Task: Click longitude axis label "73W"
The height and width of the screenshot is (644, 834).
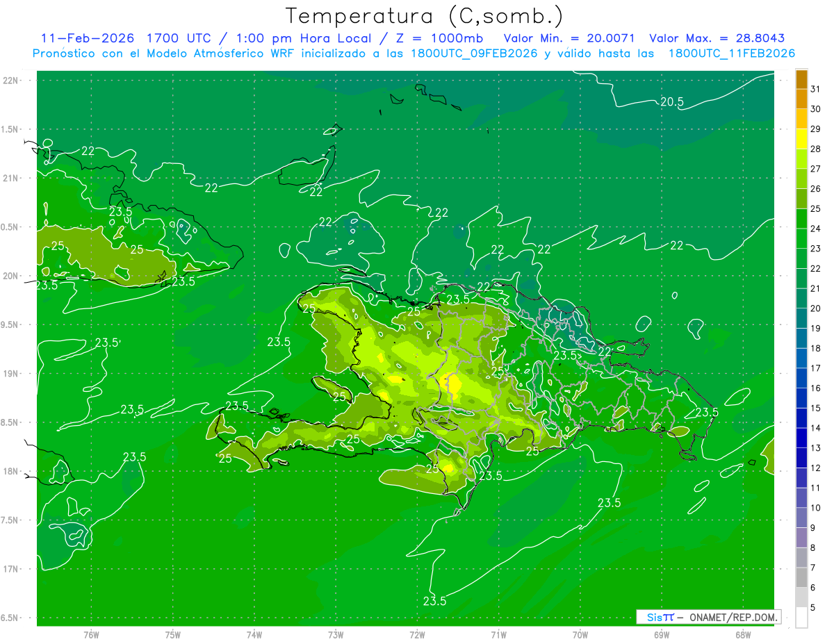Action: [x=336, y=635]
